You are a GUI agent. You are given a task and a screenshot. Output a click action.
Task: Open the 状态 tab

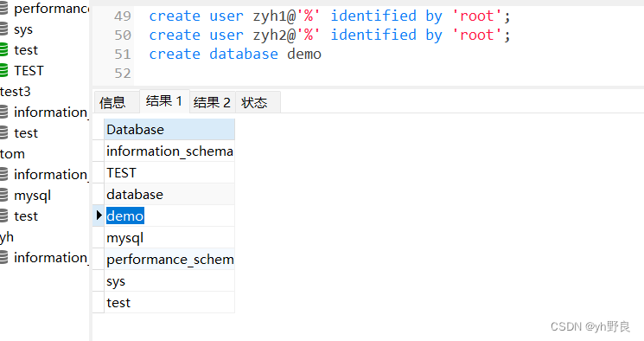click(x=254, y=102)
